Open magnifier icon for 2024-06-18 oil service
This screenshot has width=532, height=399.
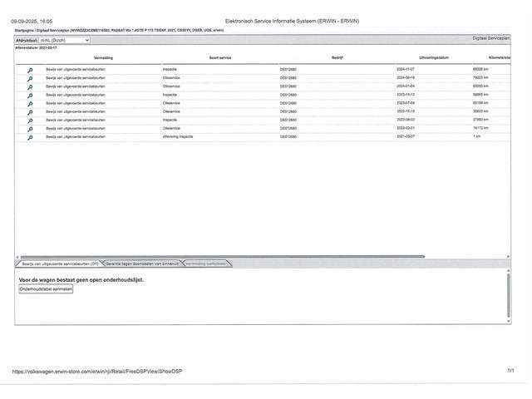(30, 77)
